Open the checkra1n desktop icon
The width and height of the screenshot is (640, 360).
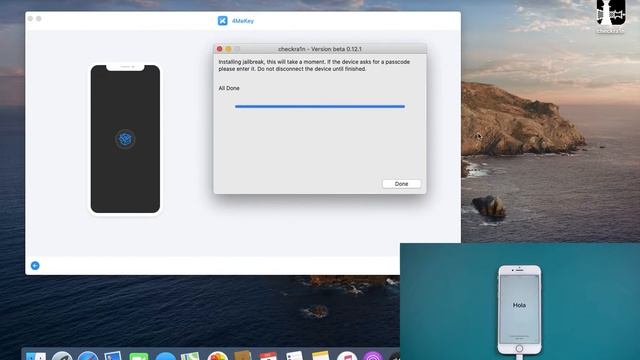611,16
